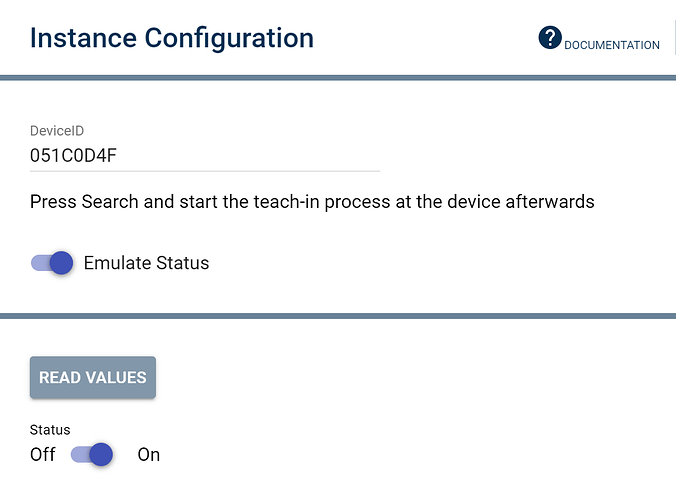Click the teach-in instruction text
Image resolution: width=676 pixels, height=500 pixels.
click(312, 201)
